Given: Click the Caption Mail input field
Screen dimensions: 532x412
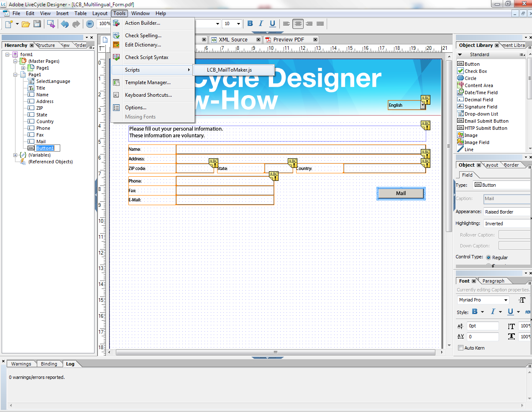Looking at the screenshot, I should pyautogui.click(x=506, y=199).
